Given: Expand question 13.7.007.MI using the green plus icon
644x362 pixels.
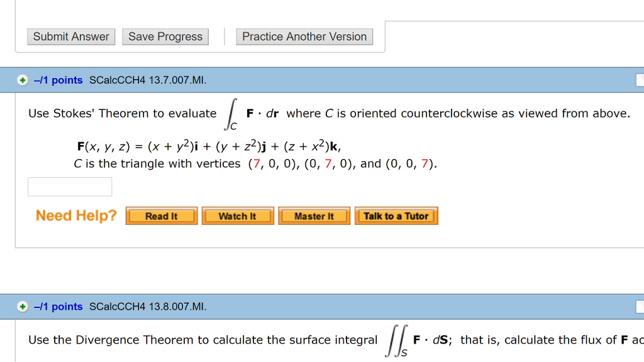Looking at the screenshot, I should [x=23, y=80].
